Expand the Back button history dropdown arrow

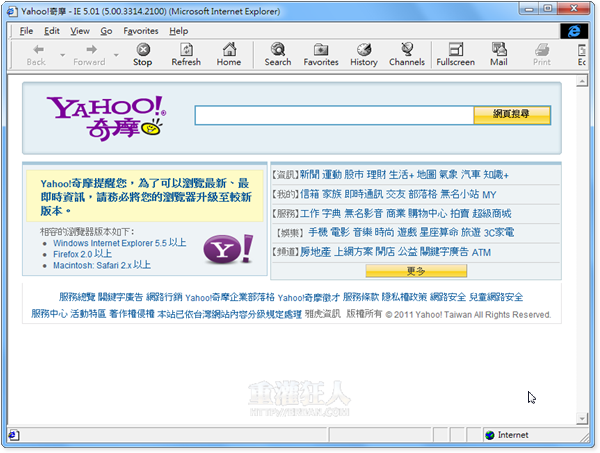coord(62,55)
